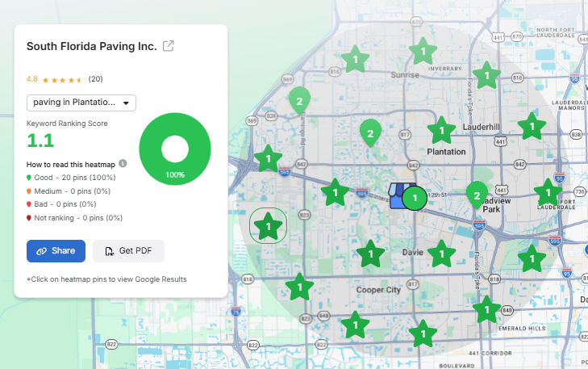Click the info icon next to 'How to read this heatmap'
Viewport: 588px width, 369px height.
[123, 164]
